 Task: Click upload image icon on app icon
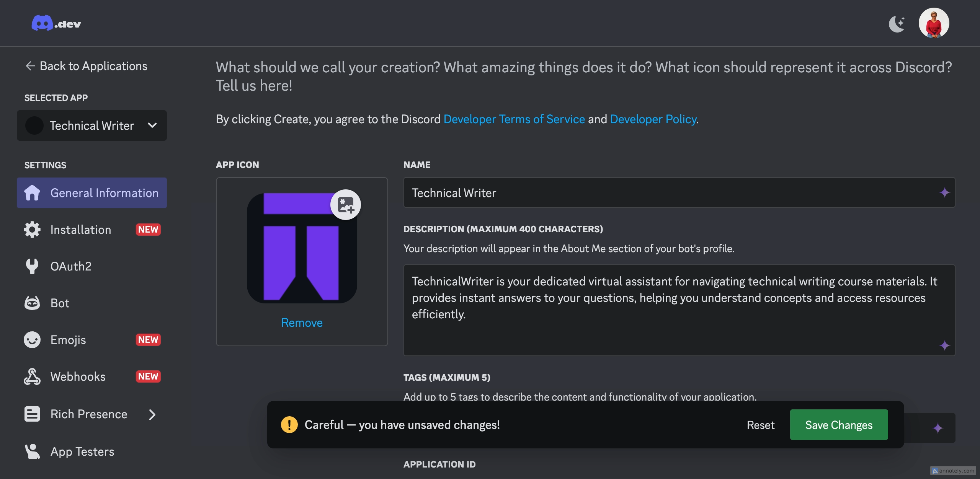pyautogui.click(x=345, y=205)
